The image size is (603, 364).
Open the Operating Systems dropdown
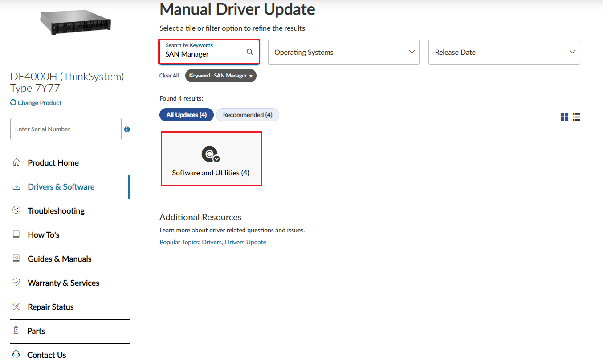pos(344,52)
